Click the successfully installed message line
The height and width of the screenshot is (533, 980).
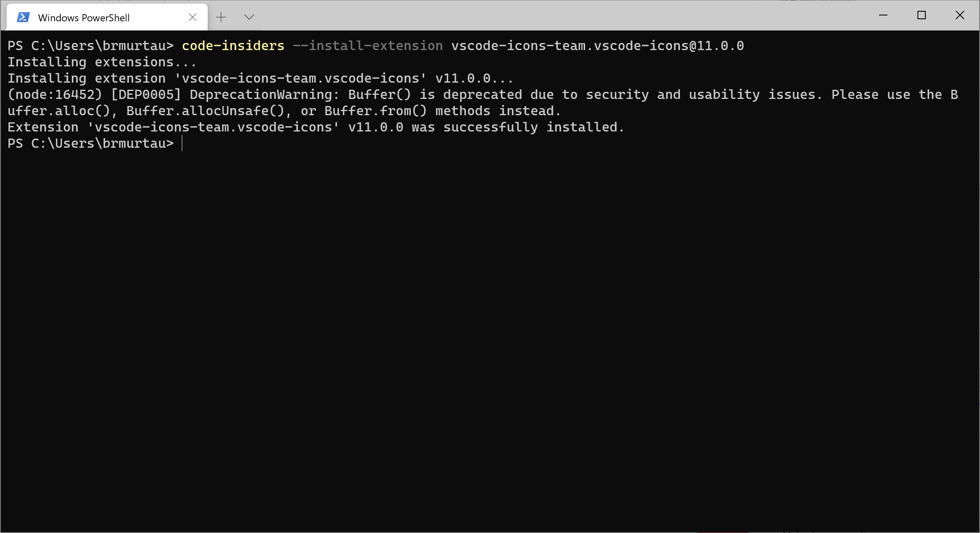pos(315,127)
